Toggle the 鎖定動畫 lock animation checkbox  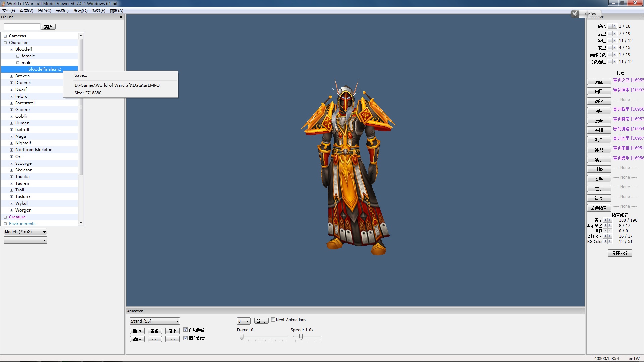click(185, 338)
